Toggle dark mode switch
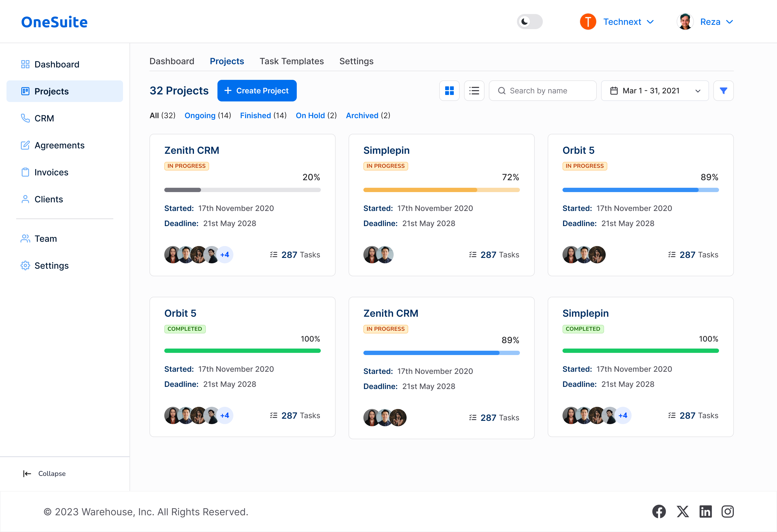This screenshot has width=777, height=532. click(529, 21)
